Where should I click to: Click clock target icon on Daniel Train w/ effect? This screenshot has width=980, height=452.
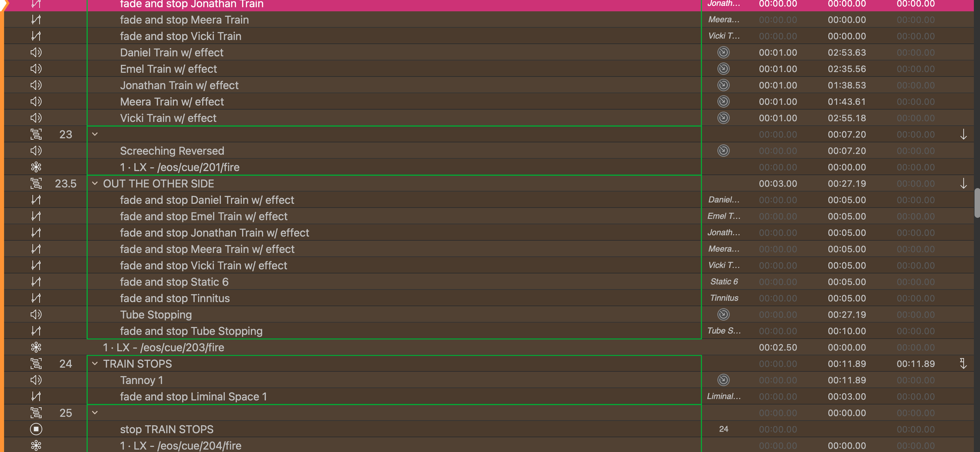click(723, 53)
